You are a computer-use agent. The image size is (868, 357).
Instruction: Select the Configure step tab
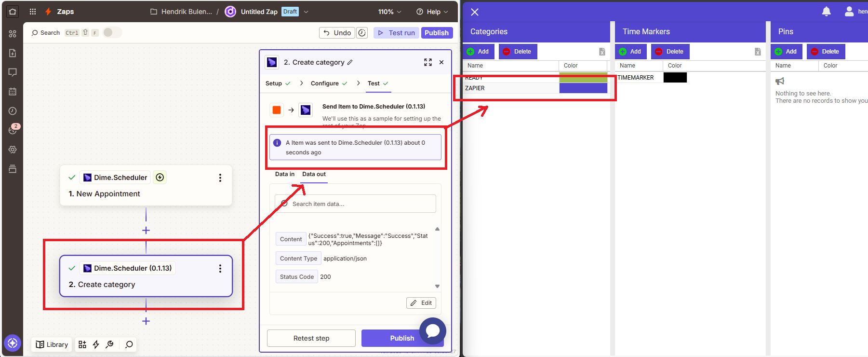point(324,83)
